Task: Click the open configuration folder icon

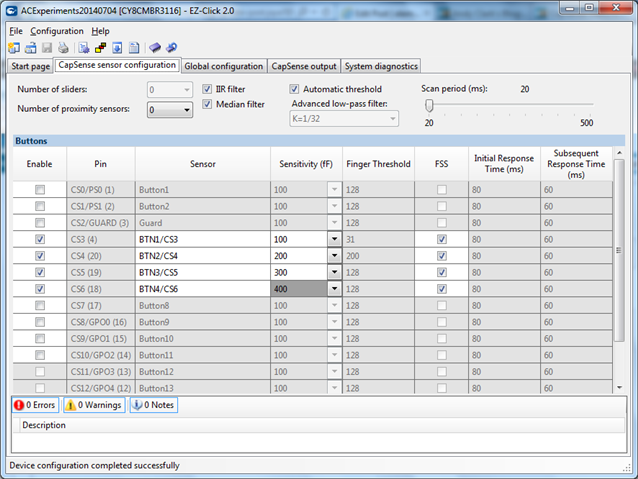Action: pos(30,47)
